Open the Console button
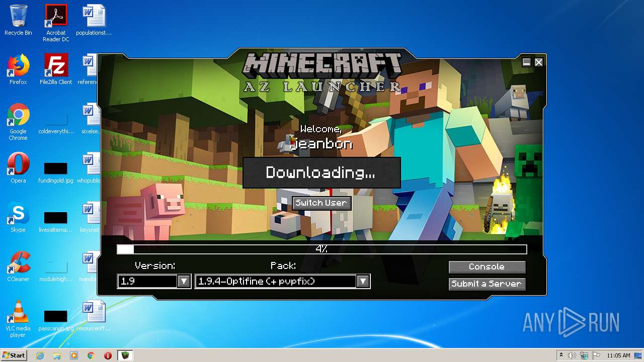This screenshot has height=362, width=644. pos(487,266)
